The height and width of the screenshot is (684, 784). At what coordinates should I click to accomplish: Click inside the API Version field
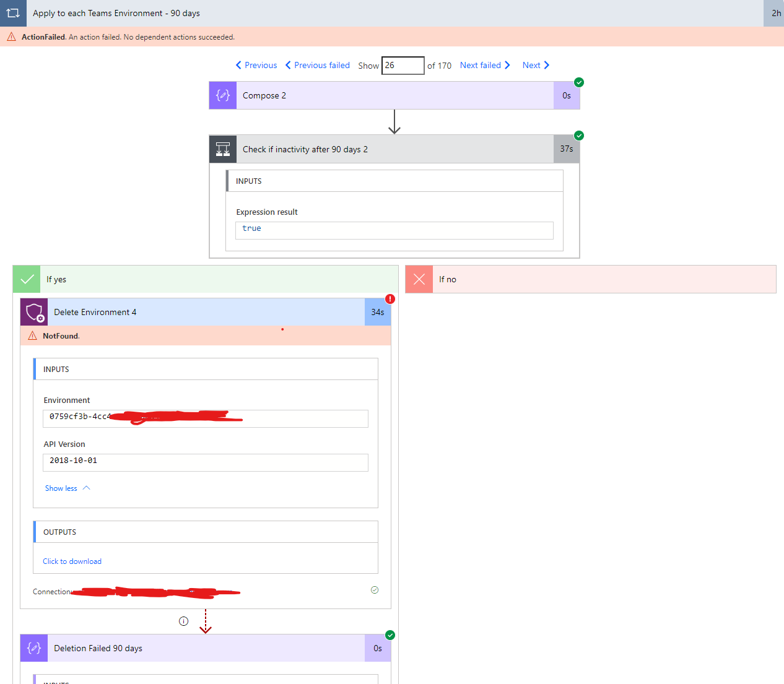205,462
